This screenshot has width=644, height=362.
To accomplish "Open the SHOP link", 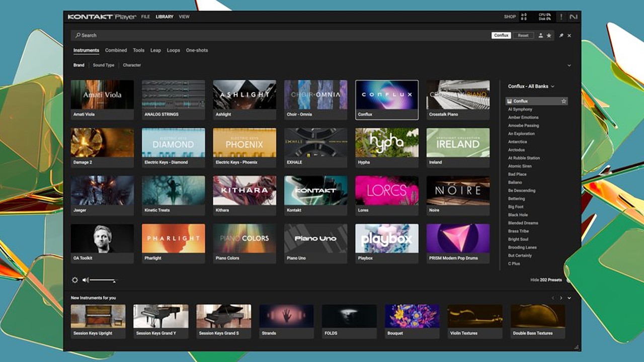I will pyautogui.click(x=510, y=17).
